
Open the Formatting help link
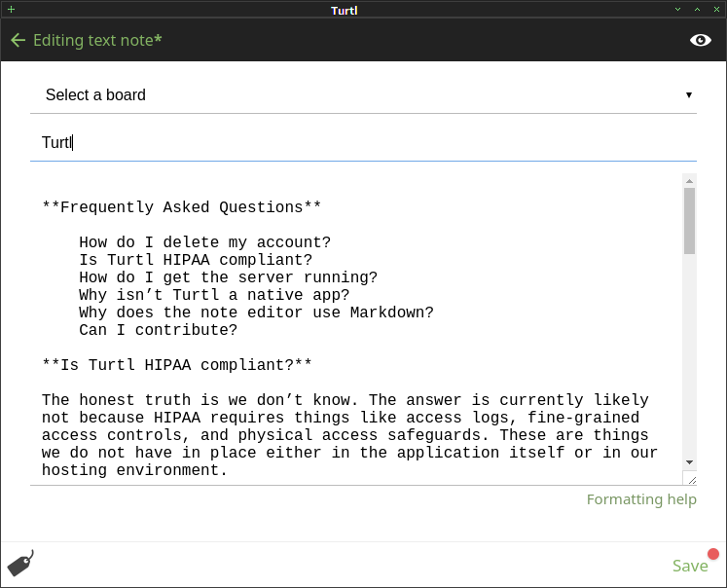(641, 499)
